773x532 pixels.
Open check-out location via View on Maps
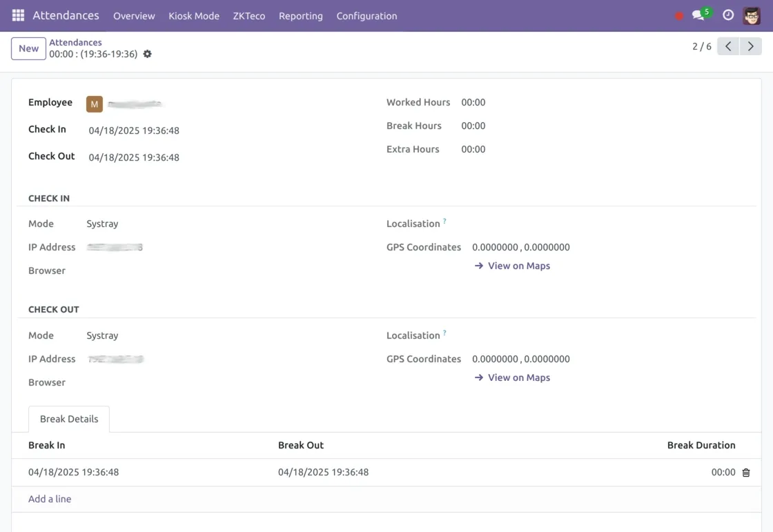click(x=518, y=377)
